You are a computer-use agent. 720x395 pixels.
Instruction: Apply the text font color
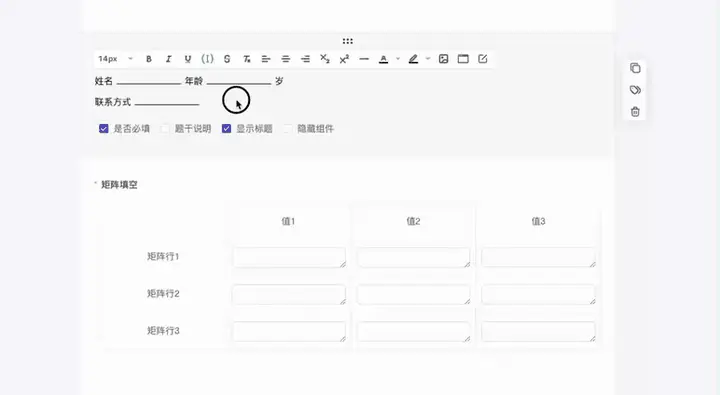pos(383,59)
